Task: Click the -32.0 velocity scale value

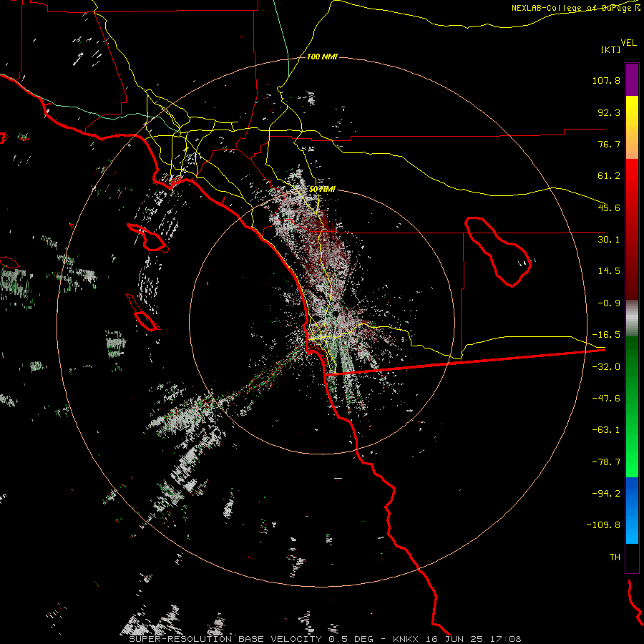Action: (606, 367)
